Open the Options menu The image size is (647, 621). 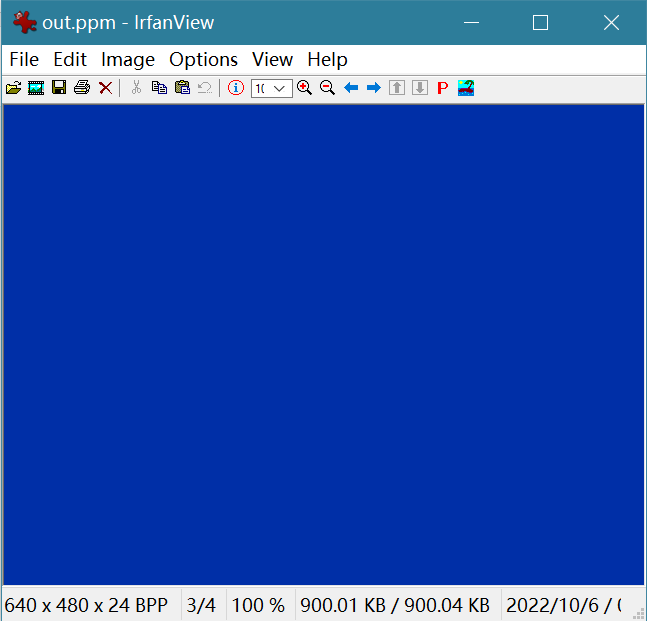(x=203, y=60)
